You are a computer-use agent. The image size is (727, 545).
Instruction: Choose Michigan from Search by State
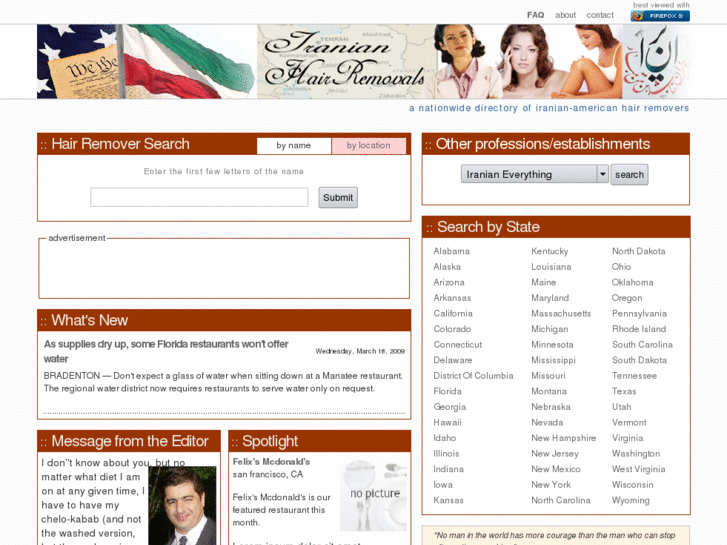[549, 329]
